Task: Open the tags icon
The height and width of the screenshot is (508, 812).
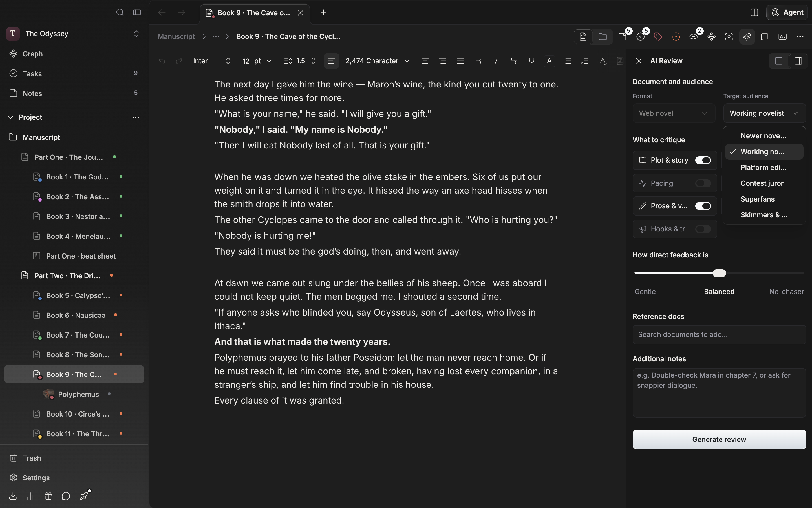Action: point(658,37)
